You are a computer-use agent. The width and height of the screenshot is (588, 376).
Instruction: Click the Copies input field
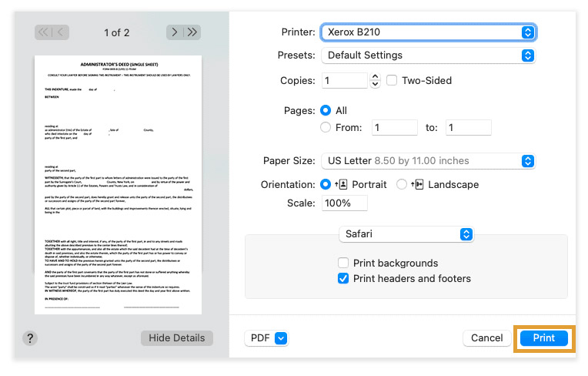[344, 81]
